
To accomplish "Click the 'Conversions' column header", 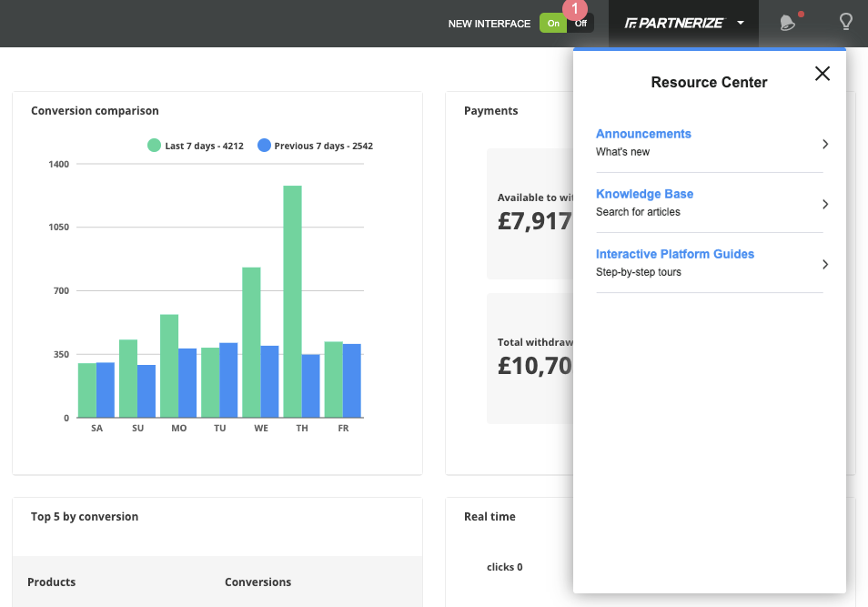I will pyautogui.click(x=258, y=582).
